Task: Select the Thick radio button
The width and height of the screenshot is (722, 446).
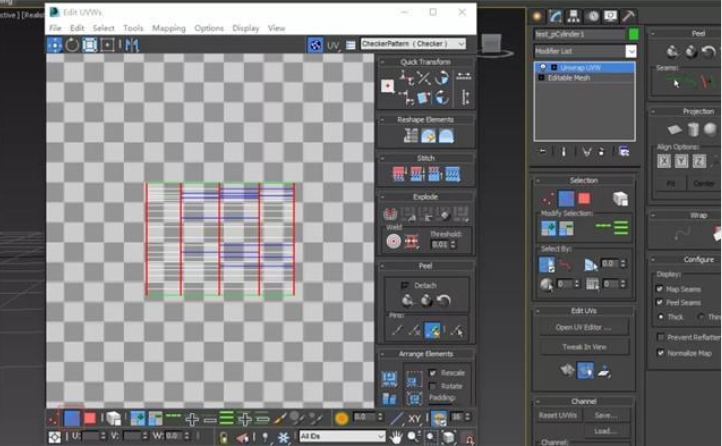Action: click(x=661, y=317)
